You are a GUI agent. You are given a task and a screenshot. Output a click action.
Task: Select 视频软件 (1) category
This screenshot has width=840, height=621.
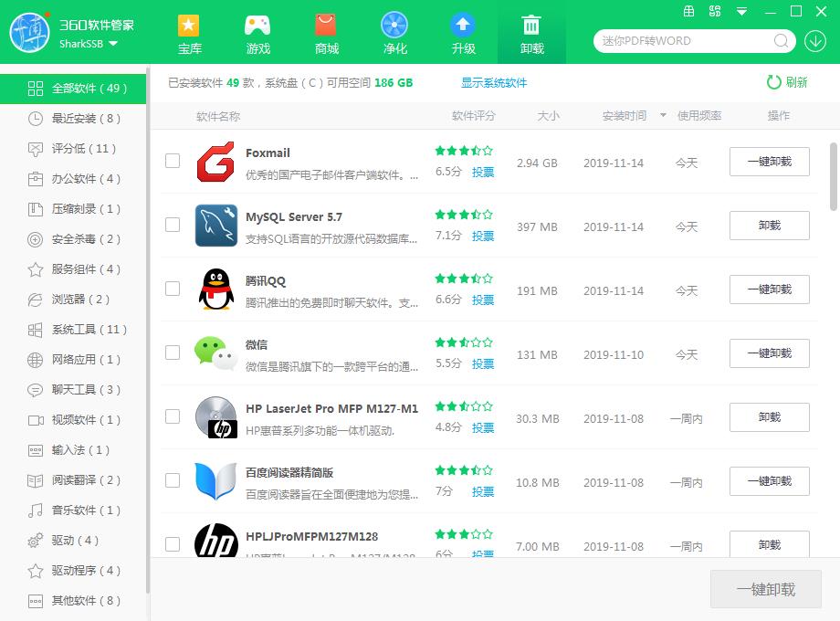tap(73, 419)
